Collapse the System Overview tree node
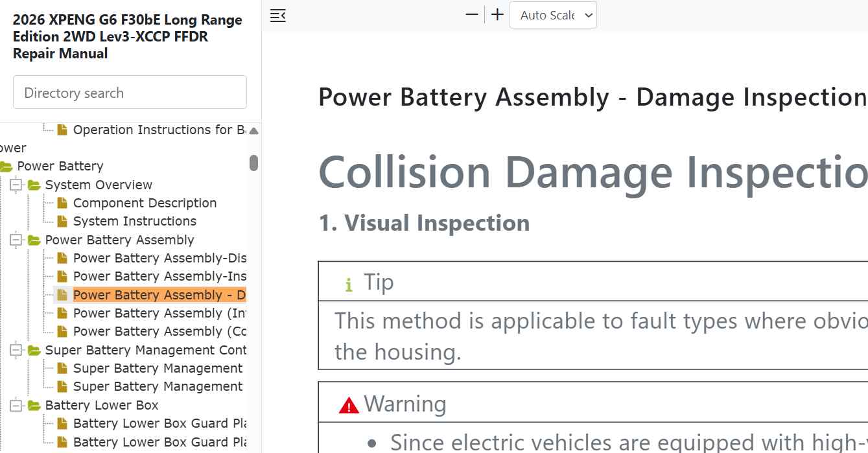Screen dimensions: 868x453 16,185
